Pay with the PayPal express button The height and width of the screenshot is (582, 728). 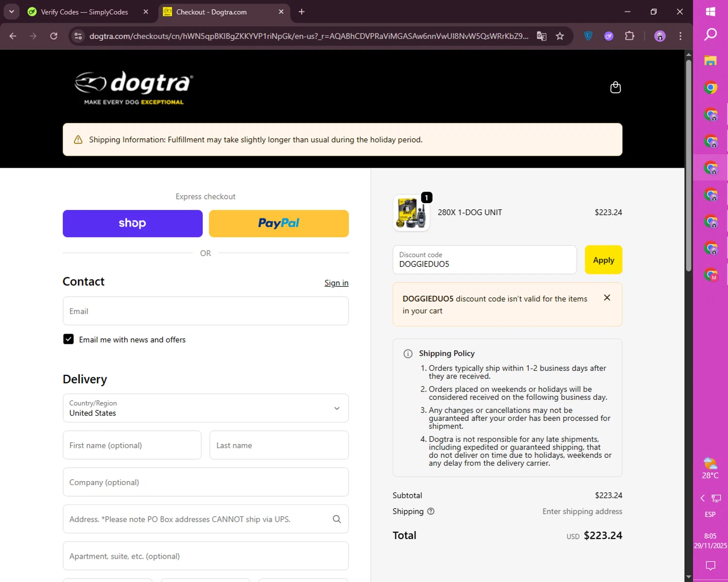tap(279, 224)
